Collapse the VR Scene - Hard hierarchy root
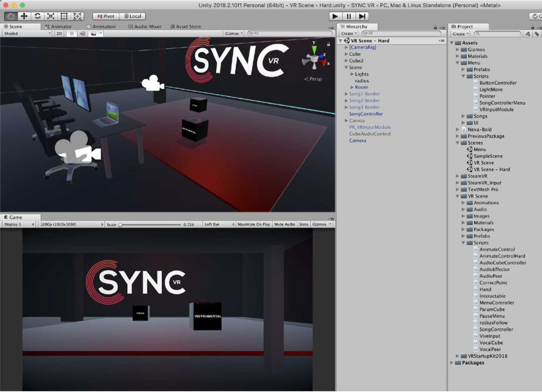The height and width of the screenshot is (392, 542). point(341,41)
